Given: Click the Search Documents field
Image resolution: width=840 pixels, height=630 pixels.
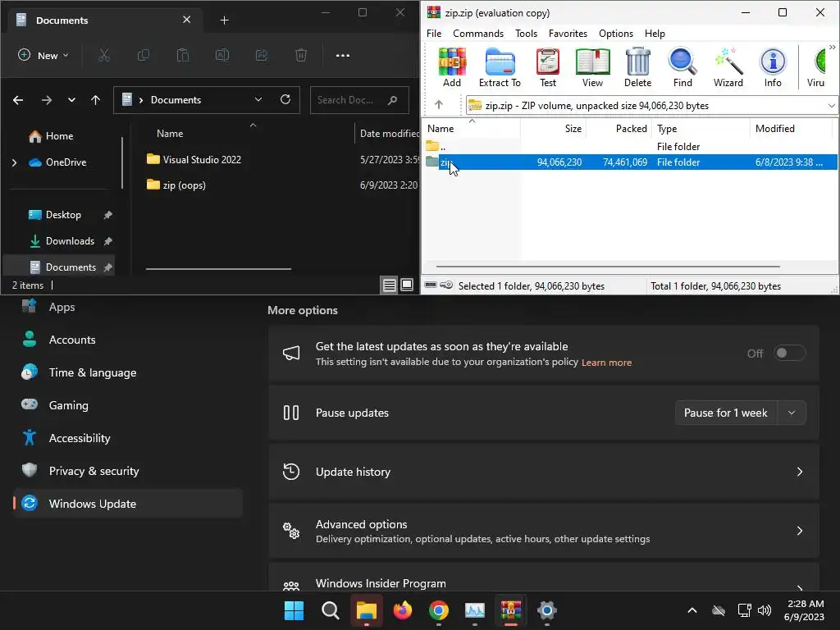Looking at the screenshot, I should point(359,100).
